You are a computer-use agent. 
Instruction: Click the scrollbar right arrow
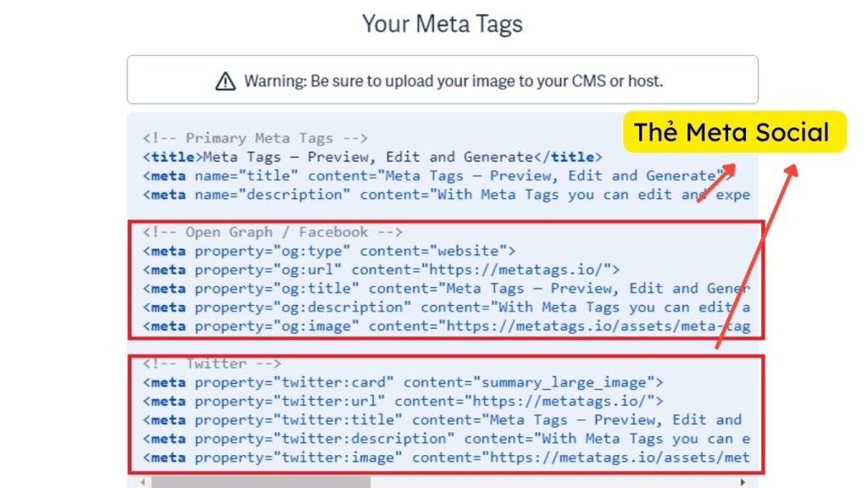743,482
